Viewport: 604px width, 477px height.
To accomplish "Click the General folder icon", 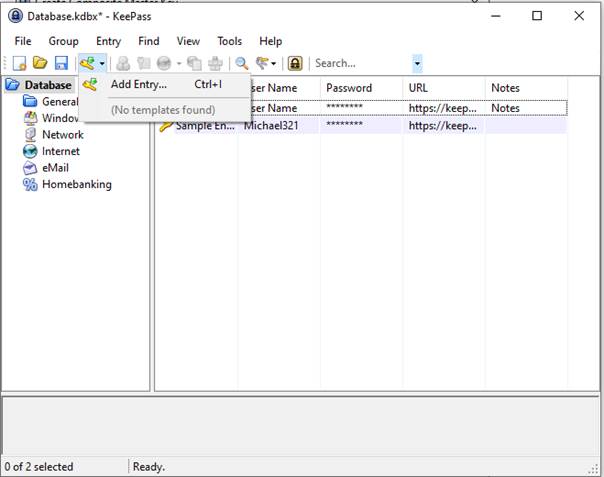I will click(30, 101).
